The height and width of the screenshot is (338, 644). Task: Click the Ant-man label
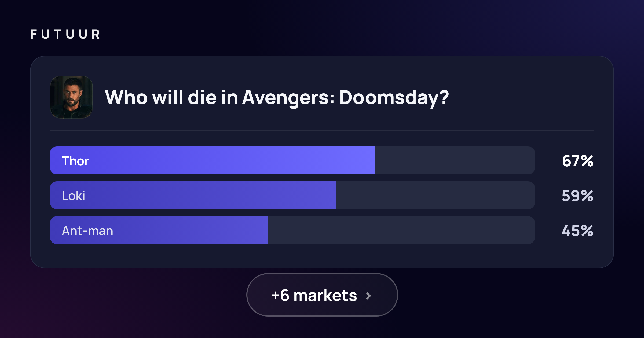[x=87, y=231]
